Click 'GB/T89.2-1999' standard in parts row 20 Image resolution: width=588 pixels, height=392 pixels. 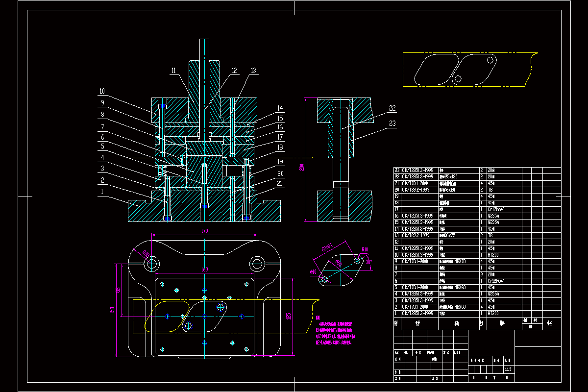(x=415, y=189)
